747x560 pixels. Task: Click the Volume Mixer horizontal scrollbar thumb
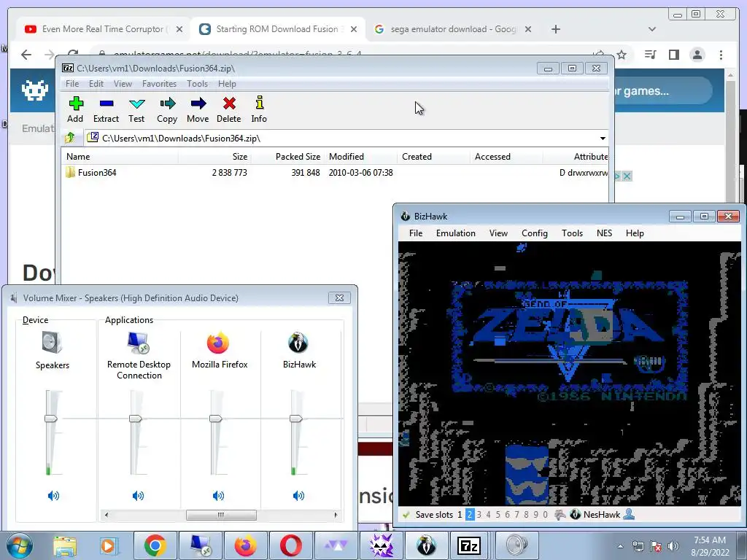coord(221,515)
